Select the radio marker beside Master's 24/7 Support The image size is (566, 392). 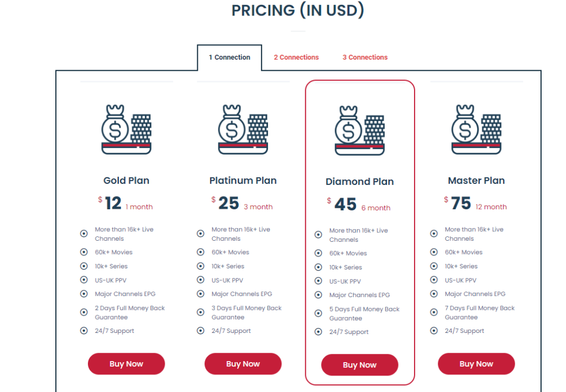tap(434, 331)
